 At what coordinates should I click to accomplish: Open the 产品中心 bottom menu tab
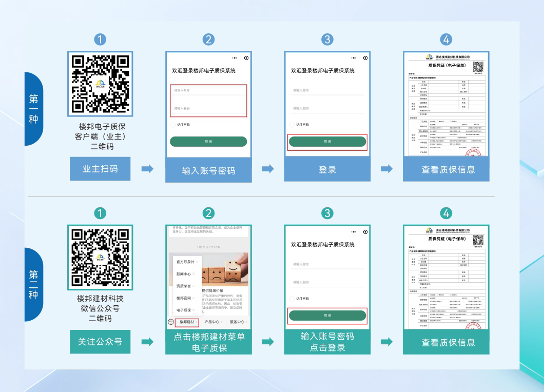pyautogui.click(x=212, y=322)
